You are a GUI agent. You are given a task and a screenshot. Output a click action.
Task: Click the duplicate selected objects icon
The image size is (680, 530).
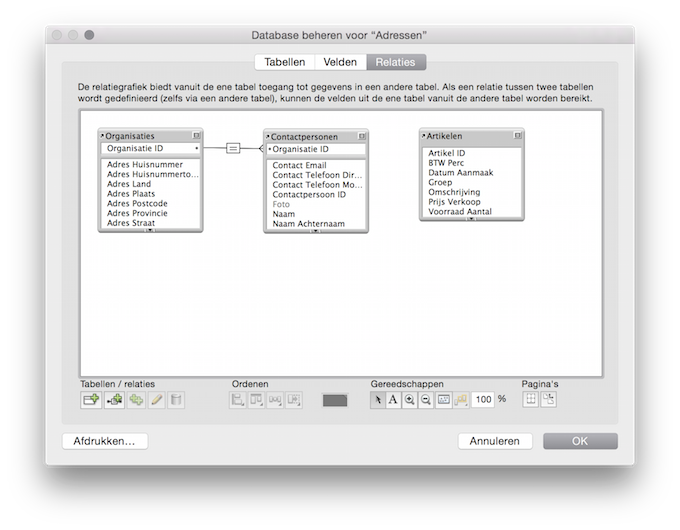pyautogui.click(x=136, y=399)
